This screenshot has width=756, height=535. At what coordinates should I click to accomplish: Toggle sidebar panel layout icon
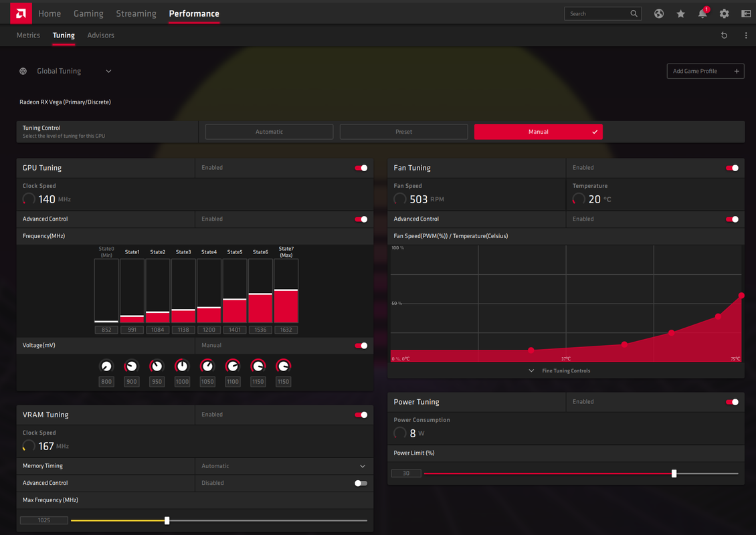click(746, 14)
